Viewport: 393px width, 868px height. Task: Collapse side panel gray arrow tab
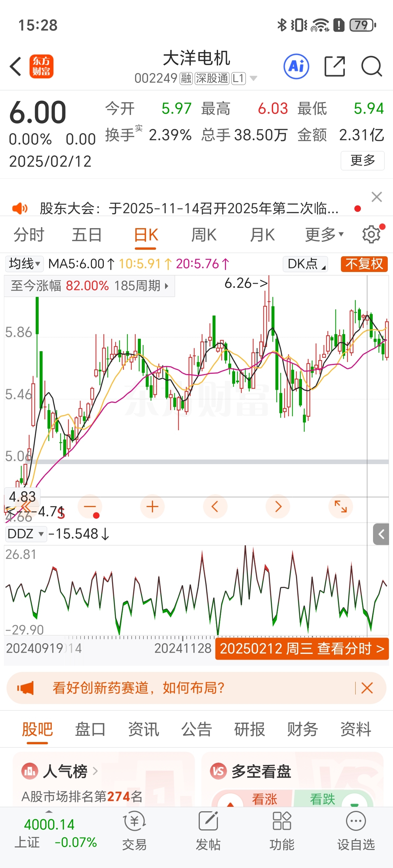coord(381,534)
